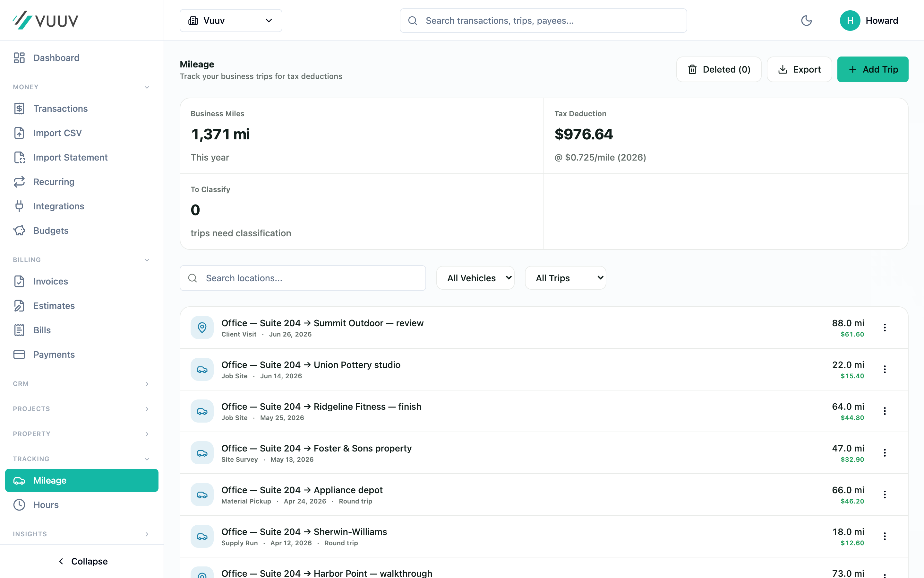Open options menu for Sherwin-Williams trip
Screen dimensions: 924x578
point(885,536)
